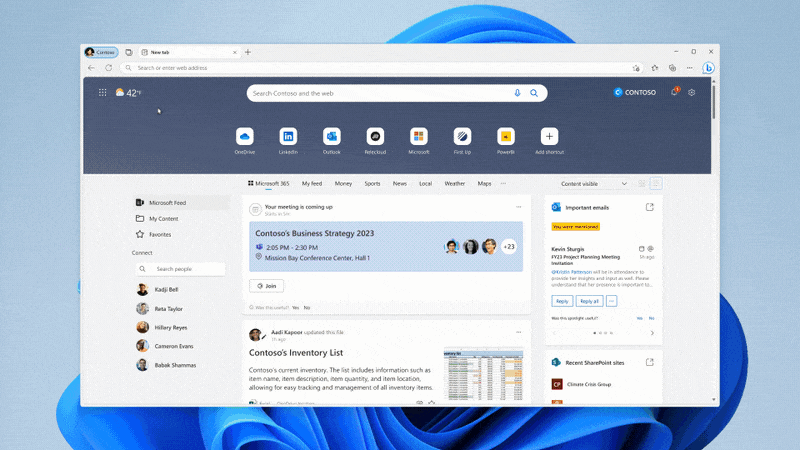Select Microsoft Feed in sidebar

pos(182,203)
